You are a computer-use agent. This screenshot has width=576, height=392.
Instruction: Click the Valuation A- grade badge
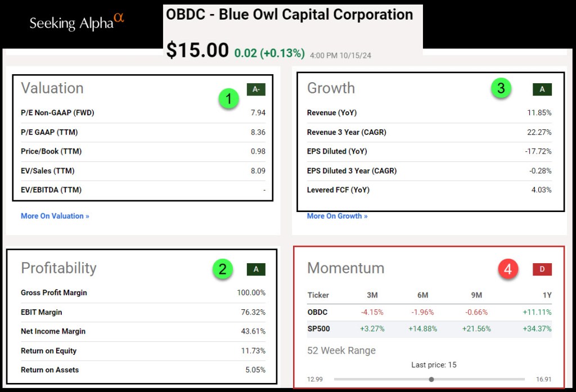point(256,89)
